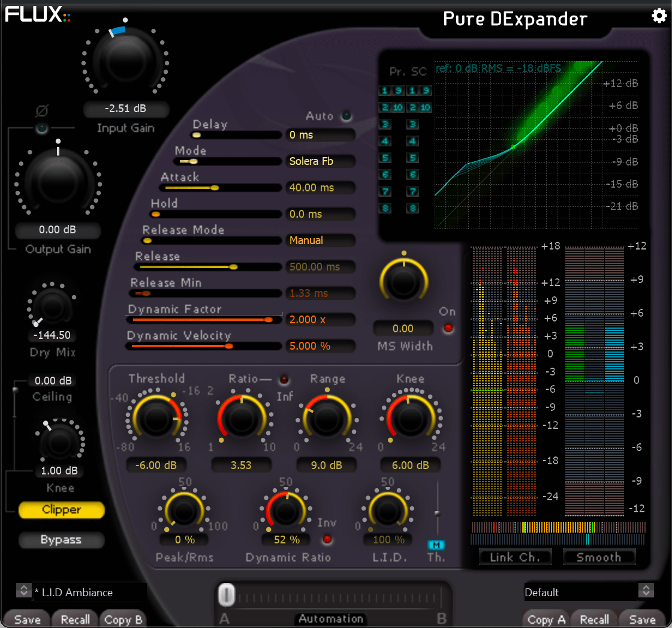
Task: Click the Attack slider handle
Action: click(x=214, y=188)
